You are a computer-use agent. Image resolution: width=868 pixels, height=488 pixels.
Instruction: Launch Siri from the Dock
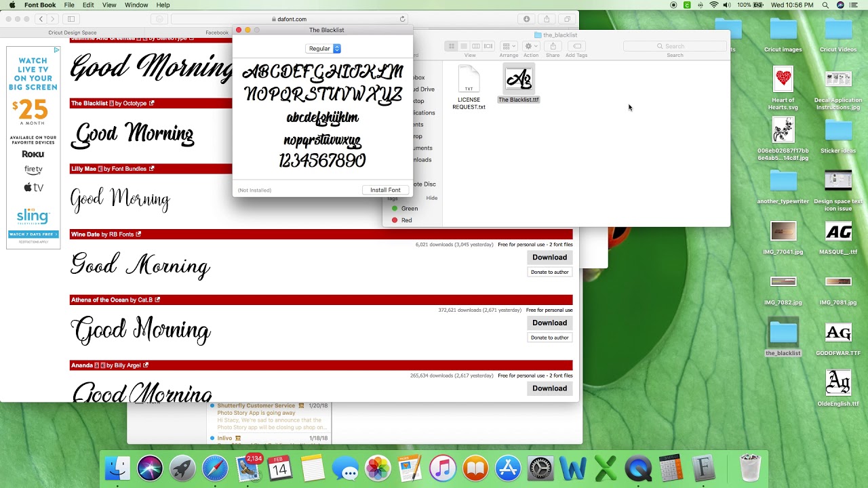point(150,468)
